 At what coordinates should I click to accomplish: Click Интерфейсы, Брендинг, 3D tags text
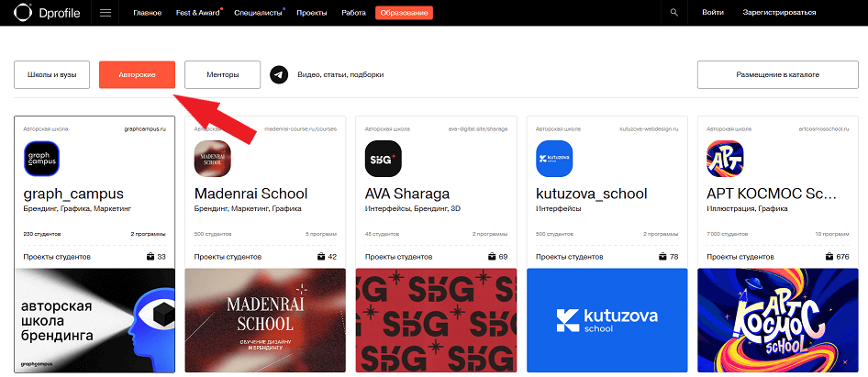[x=413, y=209]
